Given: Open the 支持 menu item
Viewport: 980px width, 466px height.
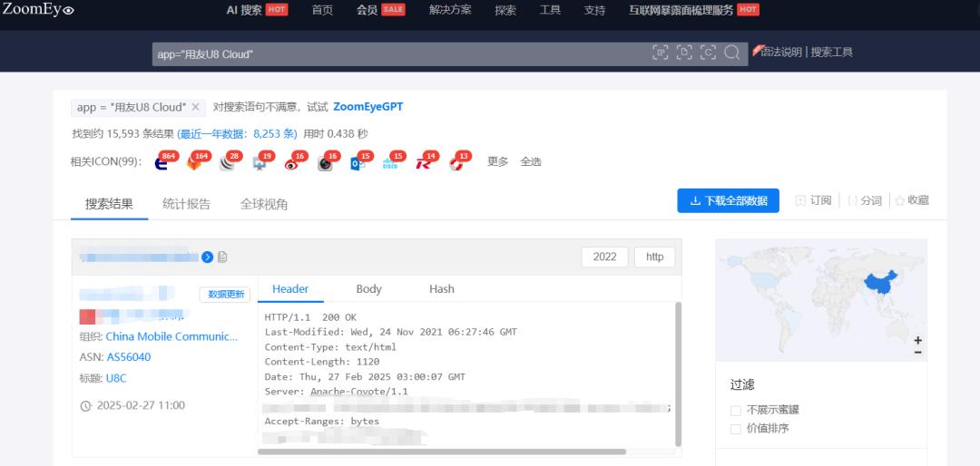Looking at the screenshot, I should tap(594, 10).
